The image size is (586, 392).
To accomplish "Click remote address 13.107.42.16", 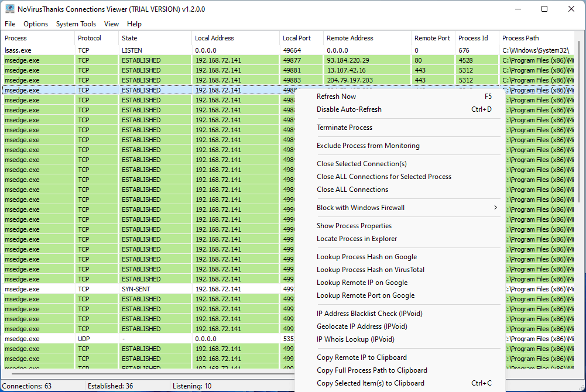I will coord(367,70).
